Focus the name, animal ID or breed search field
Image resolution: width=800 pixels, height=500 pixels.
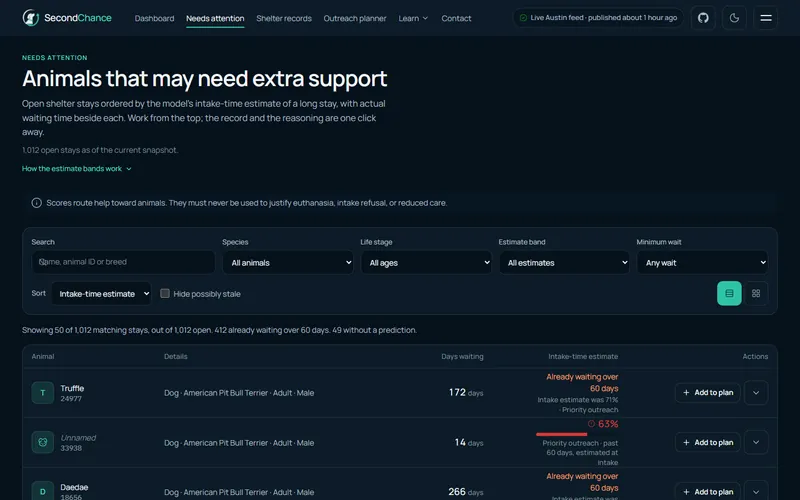pos(123,262)
